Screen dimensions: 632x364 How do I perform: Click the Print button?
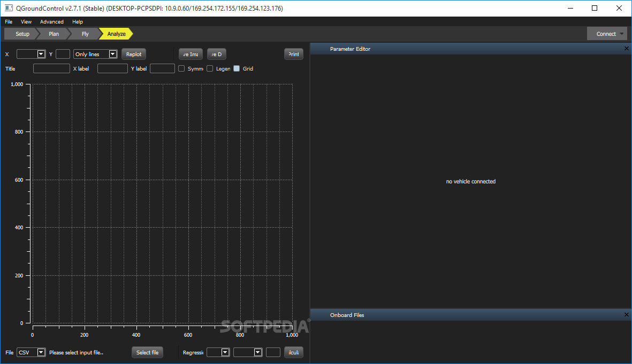(293, 54)
